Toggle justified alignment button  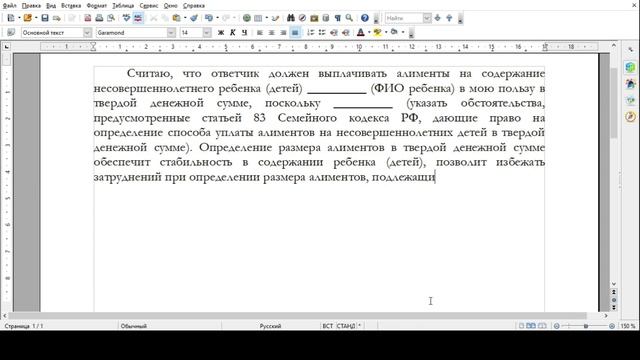[295, 32]
